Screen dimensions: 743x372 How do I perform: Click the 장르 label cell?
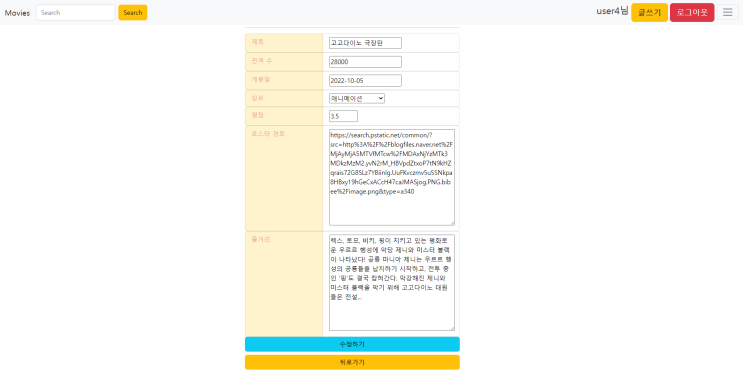(x=284, y=99)
